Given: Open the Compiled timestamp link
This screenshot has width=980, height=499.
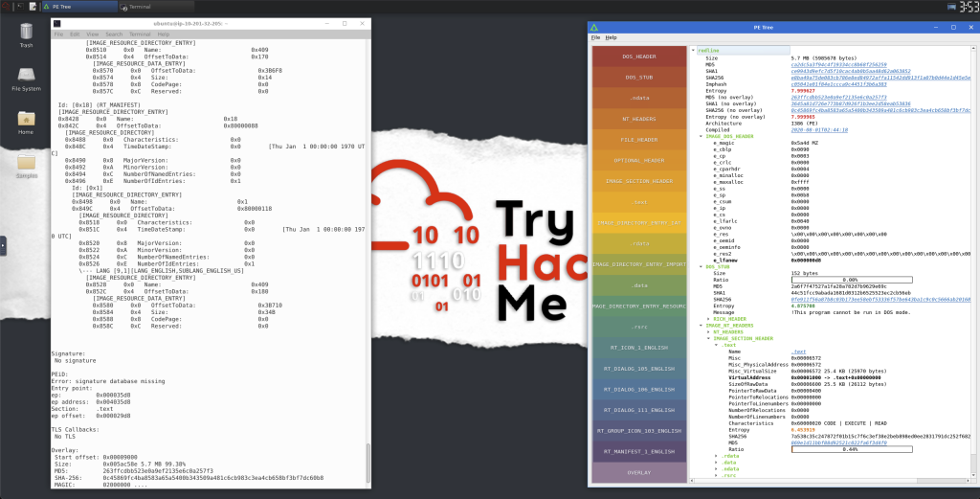Looking at the screenshot, I should click(x=819, y=130).
